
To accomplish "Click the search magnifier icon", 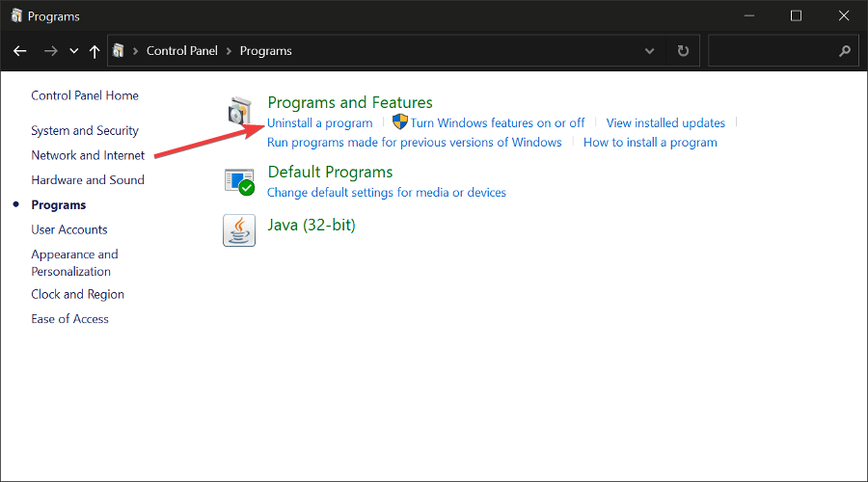I will [845, 51].
